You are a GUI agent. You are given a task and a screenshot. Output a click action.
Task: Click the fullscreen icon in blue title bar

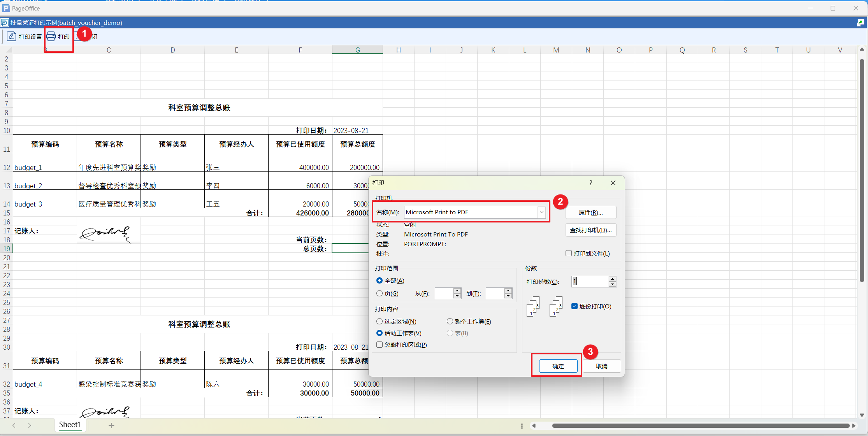pos(860,23)
